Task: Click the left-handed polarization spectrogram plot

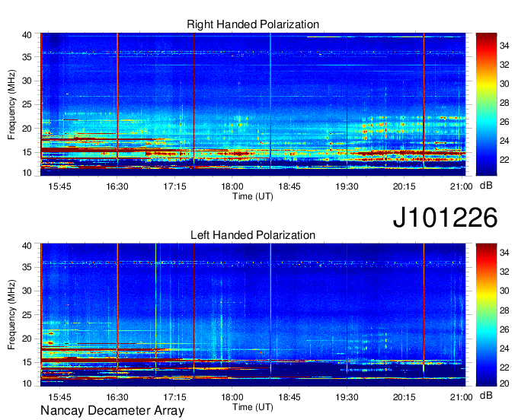Action: pyautogui.click(x=253, y=315)
